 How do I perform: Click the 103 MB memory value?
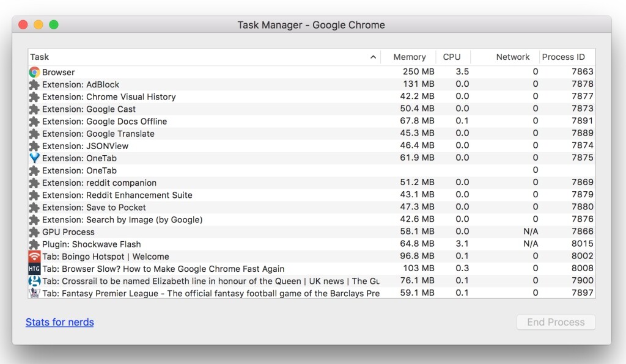[x=418, y=268]
